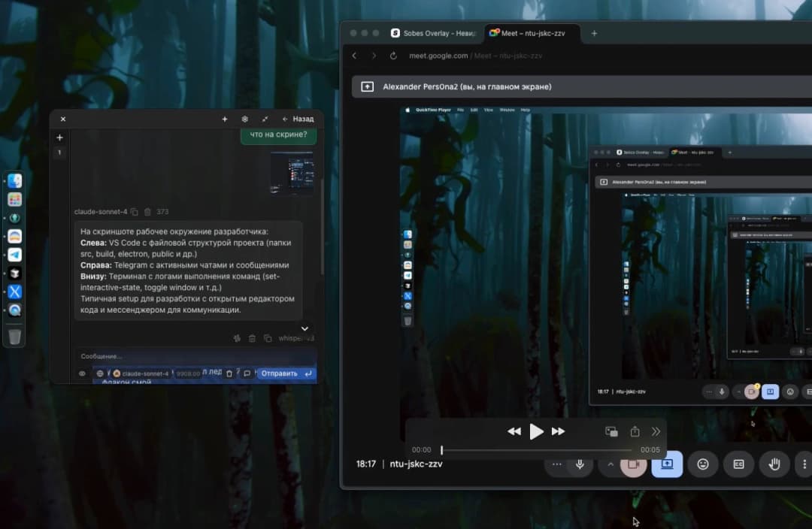Click the chat bubble icon beside Отправить
The width and height of the screenshot is (812, 529).
point(247,373)
